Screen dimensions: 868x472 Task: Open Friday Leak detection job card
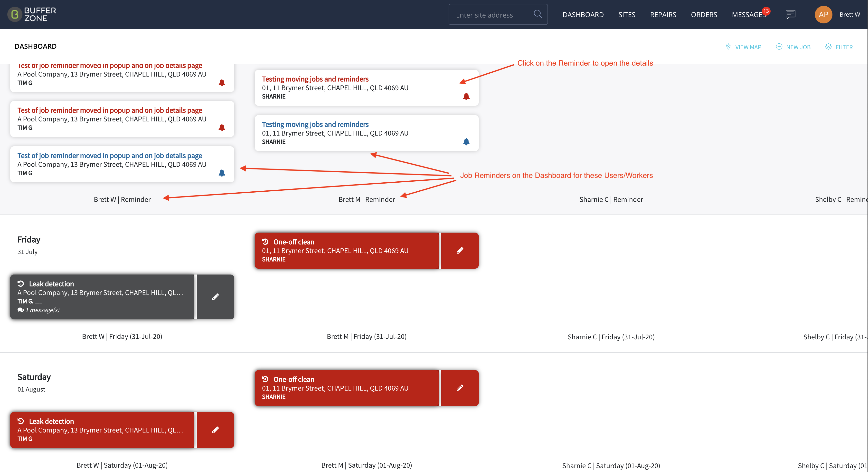click(x=102, y=296)
